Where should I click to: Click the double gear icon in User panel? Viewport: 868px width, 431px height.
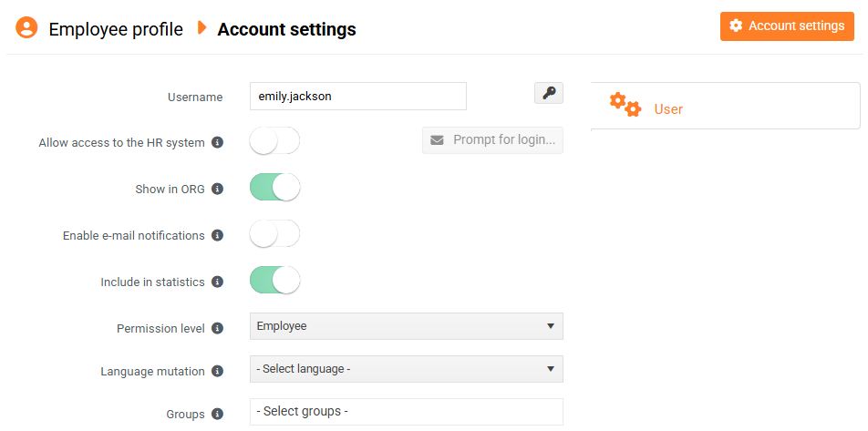[625, 105]
